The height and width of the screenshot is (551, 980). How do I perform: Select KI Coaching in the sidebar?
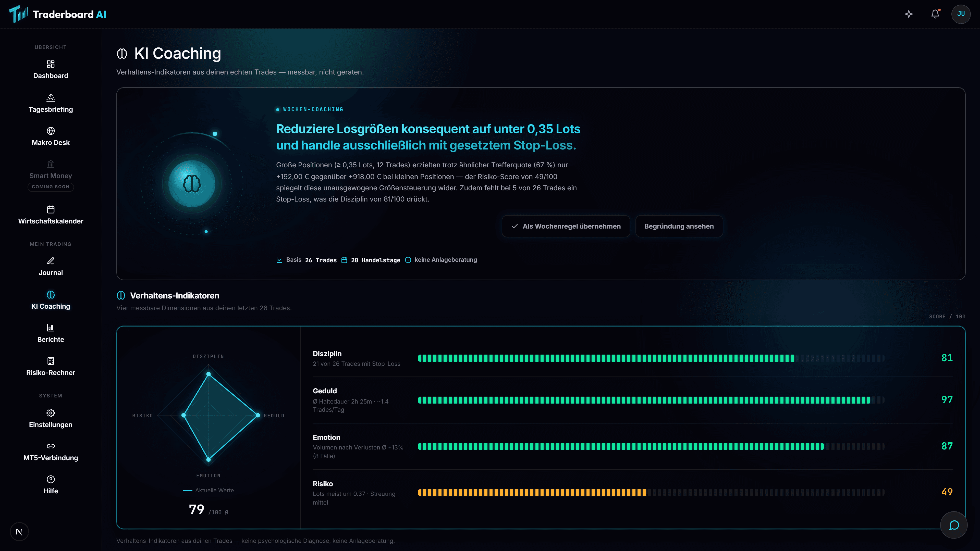[51, 300]
